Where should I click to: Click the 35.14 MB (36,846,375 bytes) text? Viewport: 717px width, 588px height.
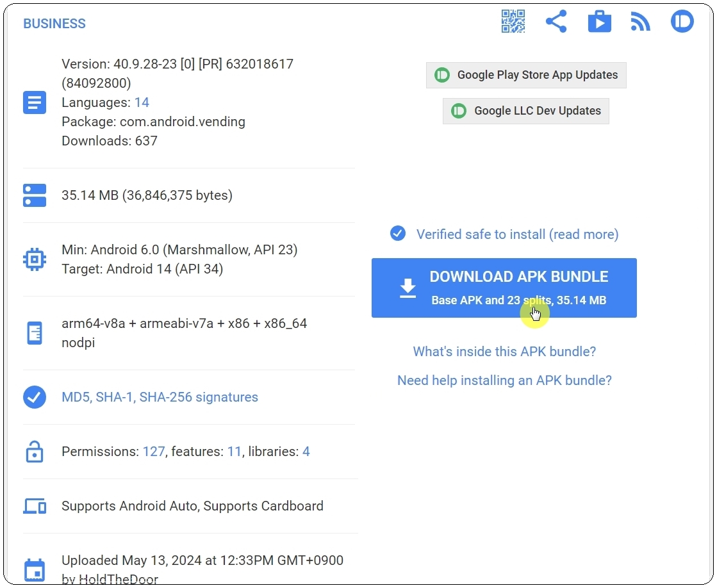click(147, 195)
